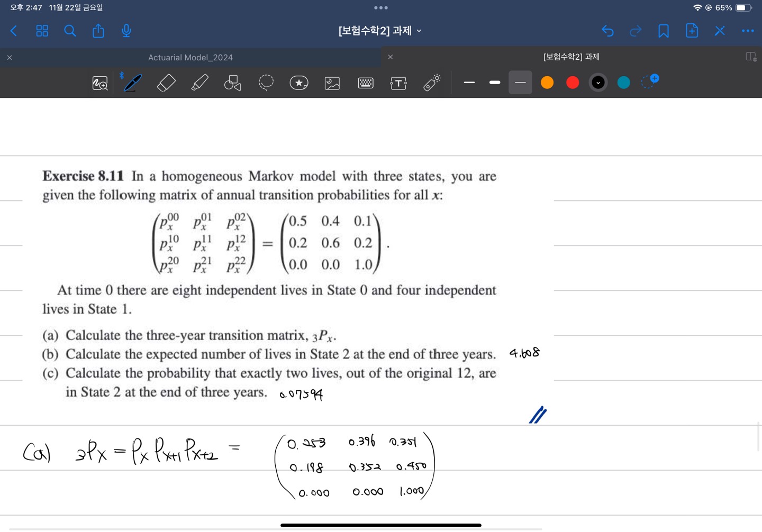This screenshot has height=532, width=762.
Task: Select the Text box tool
Action: pyautogui.click(x=398, y=83)
